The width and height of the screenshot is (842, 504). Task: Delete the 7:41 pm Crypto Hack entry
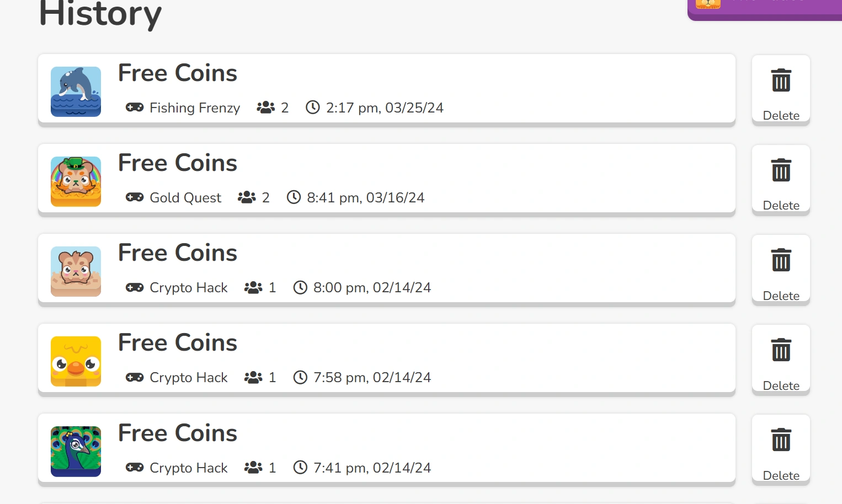coord(781,450)
